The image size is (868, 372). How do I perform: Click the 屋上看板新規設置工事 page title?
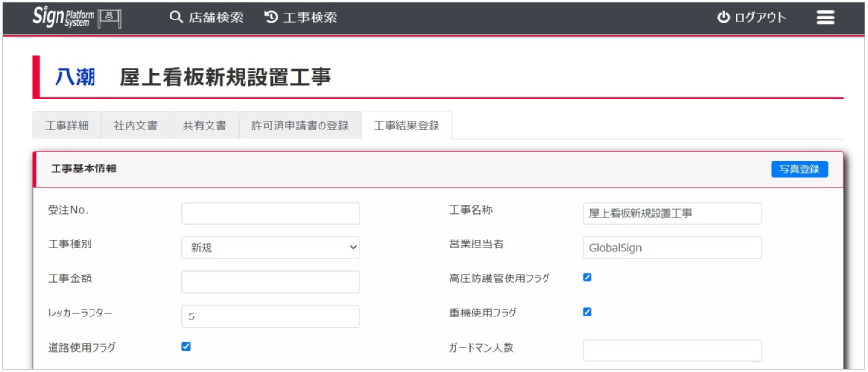click(x=225, y=78)
